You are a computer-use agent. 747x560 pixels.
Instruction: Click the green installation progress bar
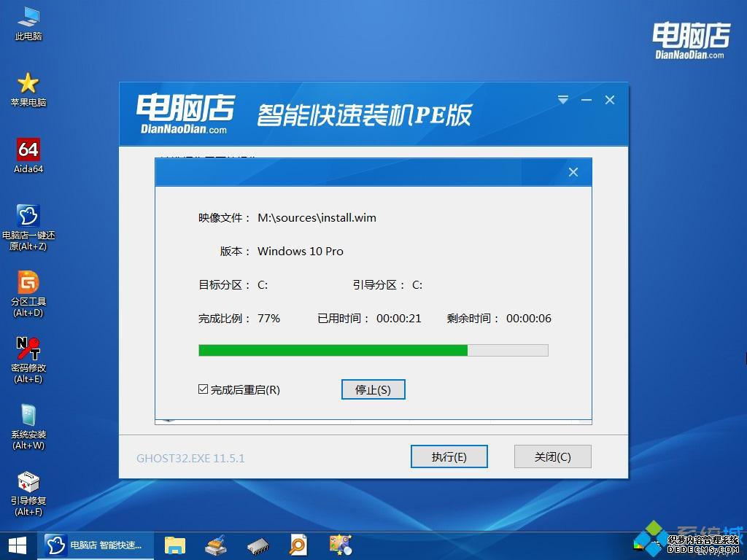click(x=373, y=351)
